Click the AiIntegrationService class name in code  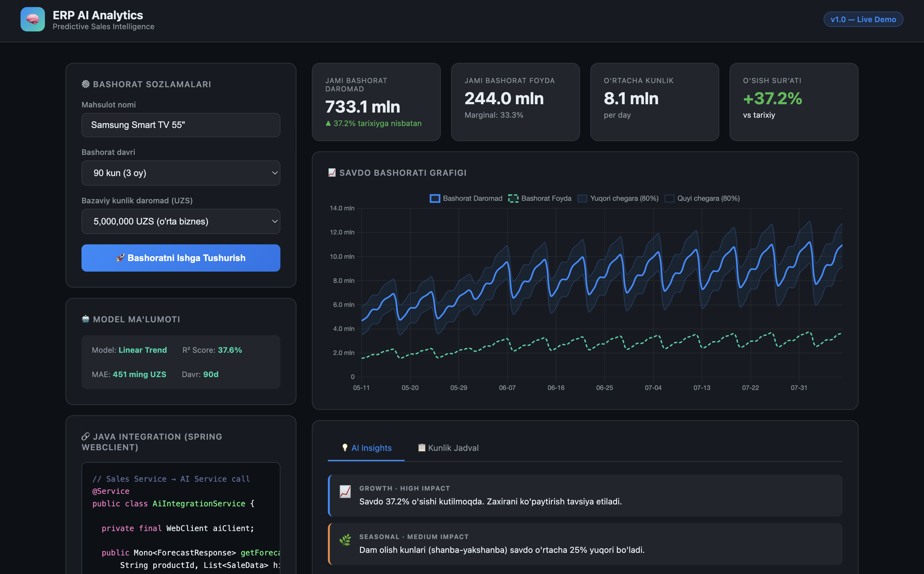199,503
